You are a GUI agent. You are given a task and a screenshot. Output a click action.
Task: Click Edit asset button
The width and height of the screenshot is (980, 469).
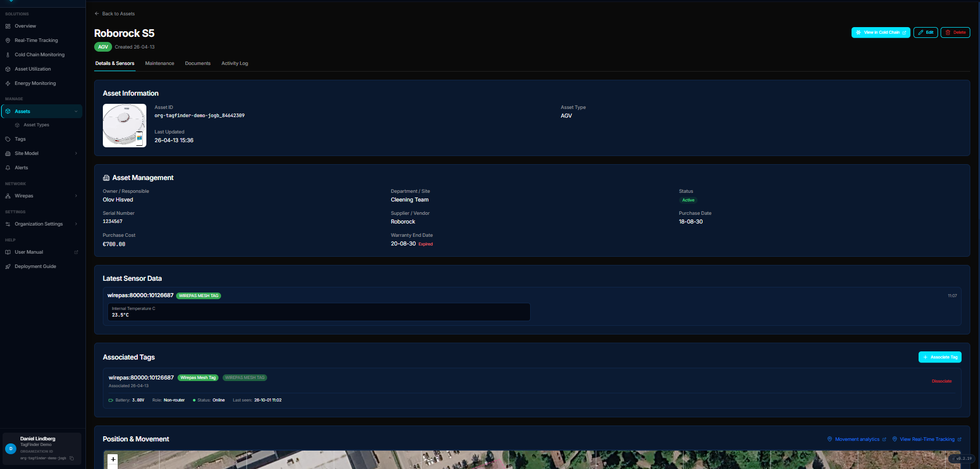coord(925,32)
